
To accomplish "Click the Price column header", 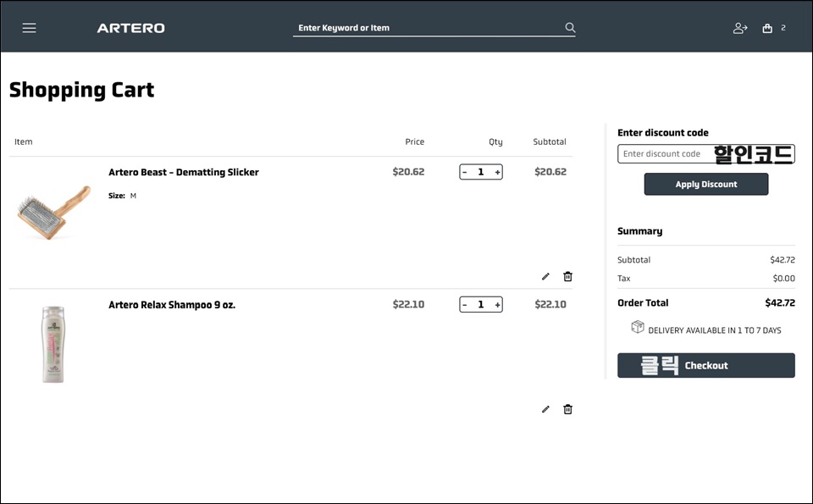I will 415,141.
